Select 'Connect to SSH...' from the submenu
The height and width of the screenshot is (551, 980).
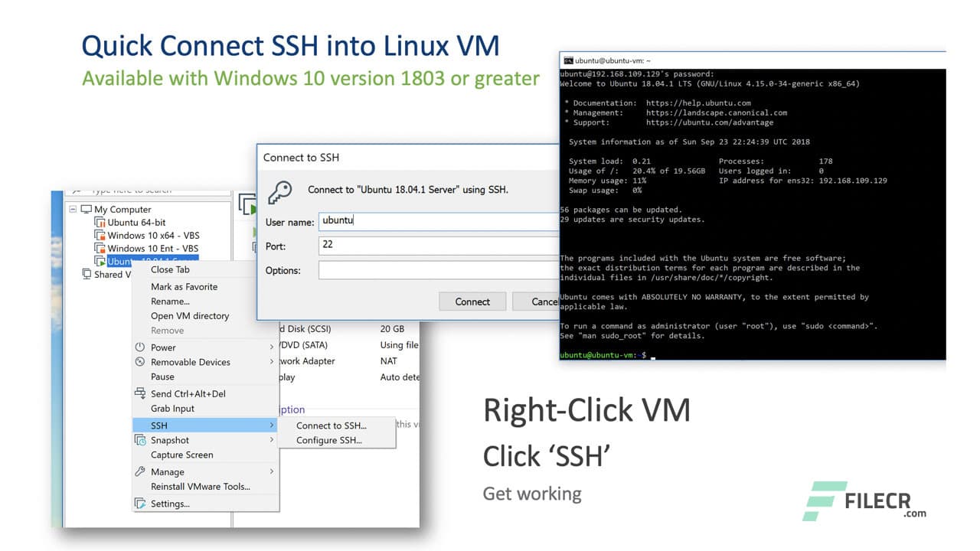click(x=332, y=425)
